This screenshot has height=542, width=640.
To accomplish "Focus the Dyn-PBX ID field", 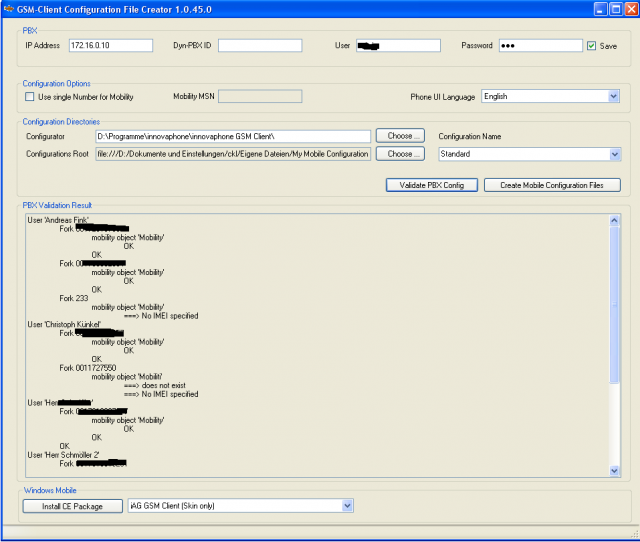I will coord(260,45).
